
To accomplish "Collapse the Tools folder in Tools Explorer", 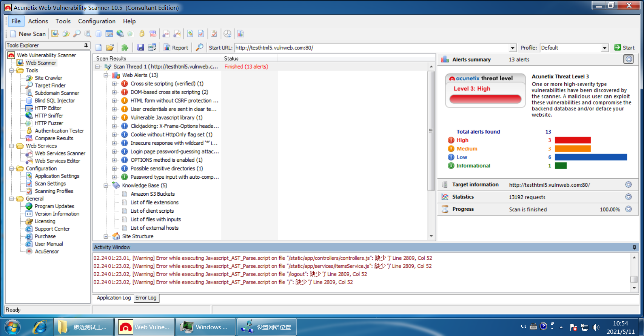I will (x=12, y=71).
